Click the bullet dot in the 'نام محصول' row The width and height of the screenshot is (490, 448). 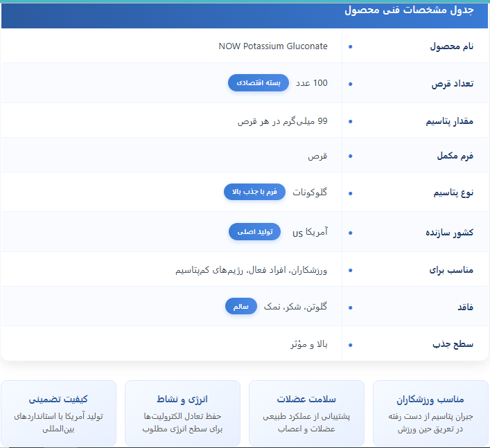pos(350,47)
